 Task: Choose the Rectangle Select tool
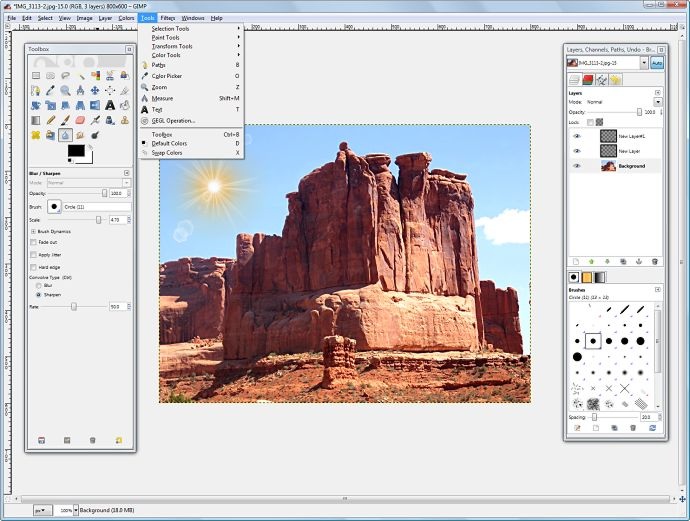[36, 75]
